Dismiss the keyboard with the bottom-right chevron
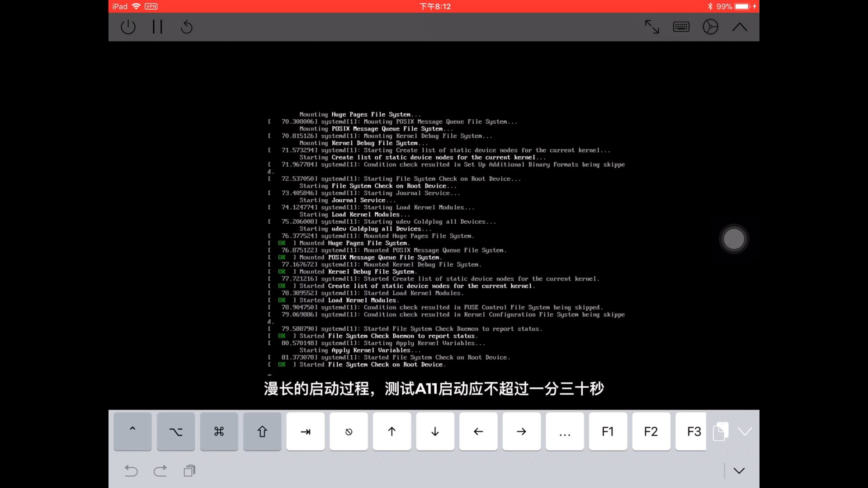 [739, 471]
